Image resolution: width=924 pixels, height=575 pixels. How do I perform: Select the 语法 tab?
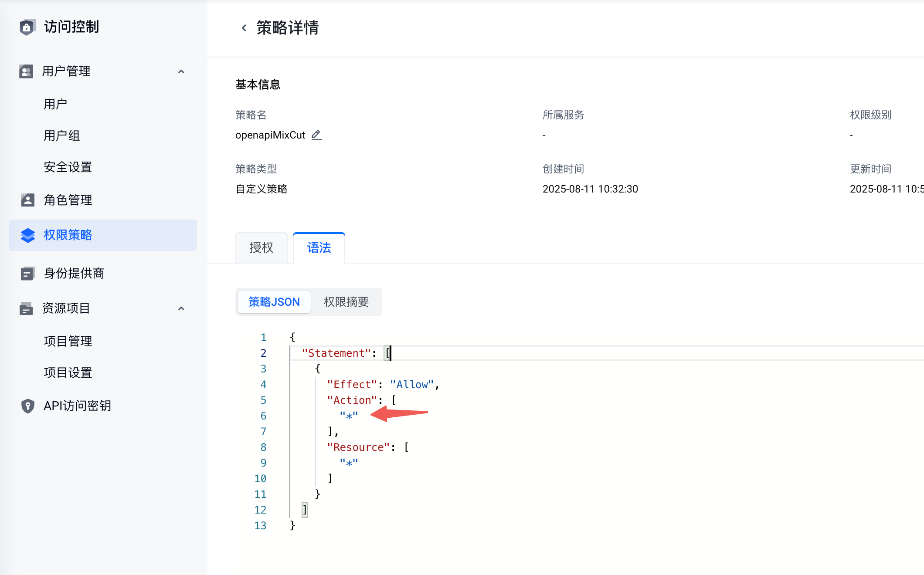click(x=319, y=248)
